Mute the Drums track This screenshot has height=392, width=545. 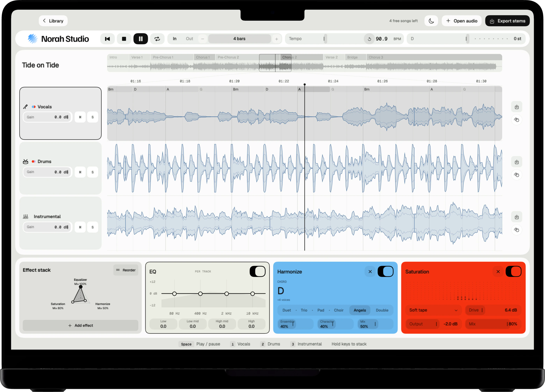coord(80,172)
